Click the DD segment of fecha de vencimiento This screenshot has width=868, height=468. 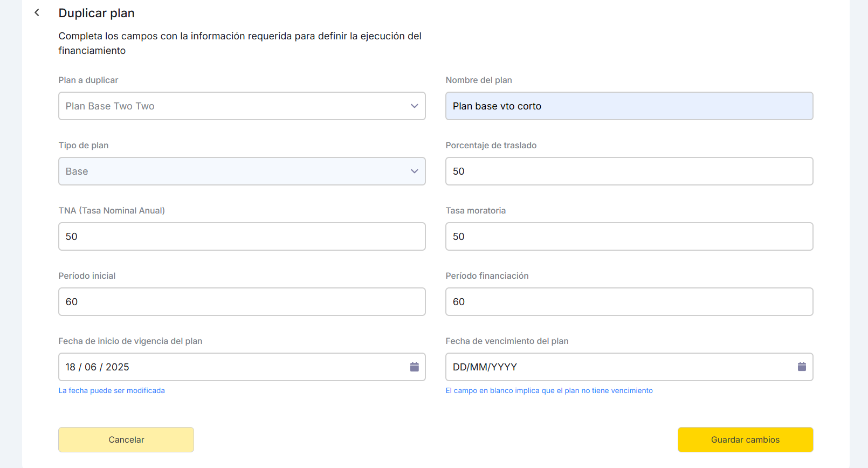pyautogui.click(x=460, y=367)
